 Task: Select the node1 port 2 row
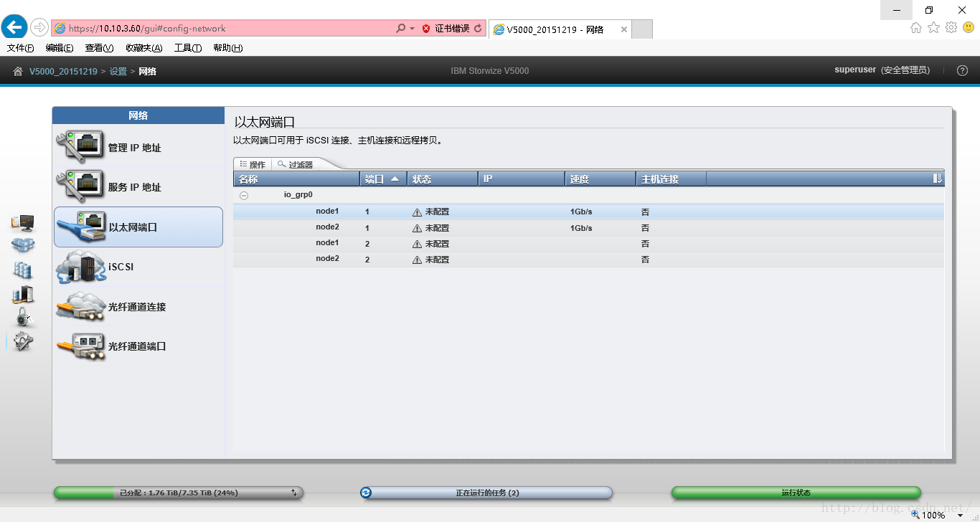click(588, 244)
